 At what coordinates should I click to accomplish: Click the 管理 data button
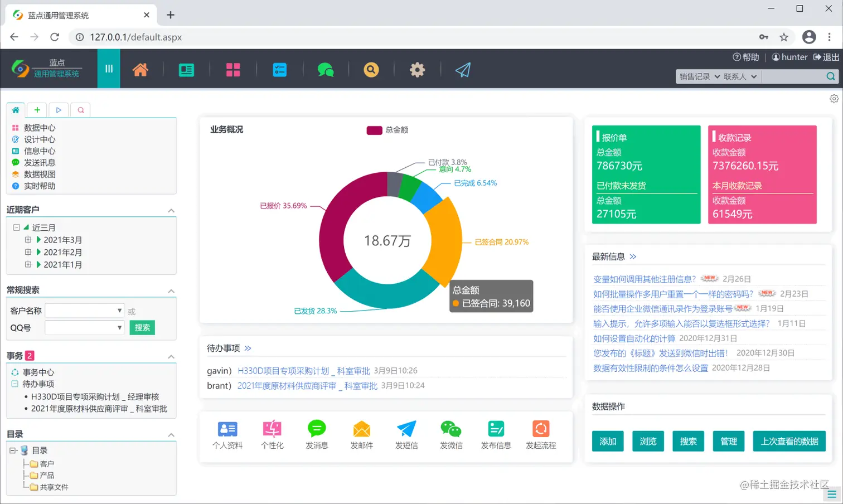[x=729, y=441]
